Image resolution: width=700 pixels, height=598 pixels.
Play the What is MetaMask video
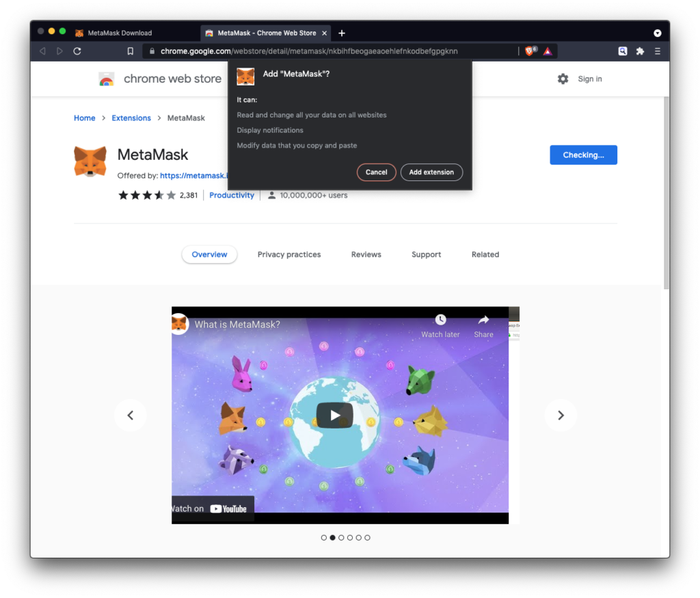(335, 416)
